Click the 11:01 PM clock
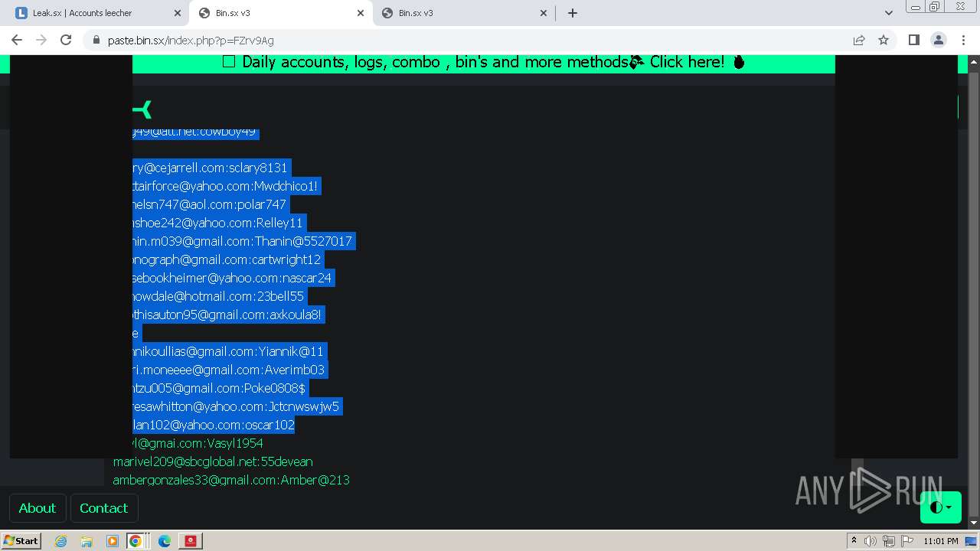The image size is (980, 551). pyautogui.click(x=941, y=541)
